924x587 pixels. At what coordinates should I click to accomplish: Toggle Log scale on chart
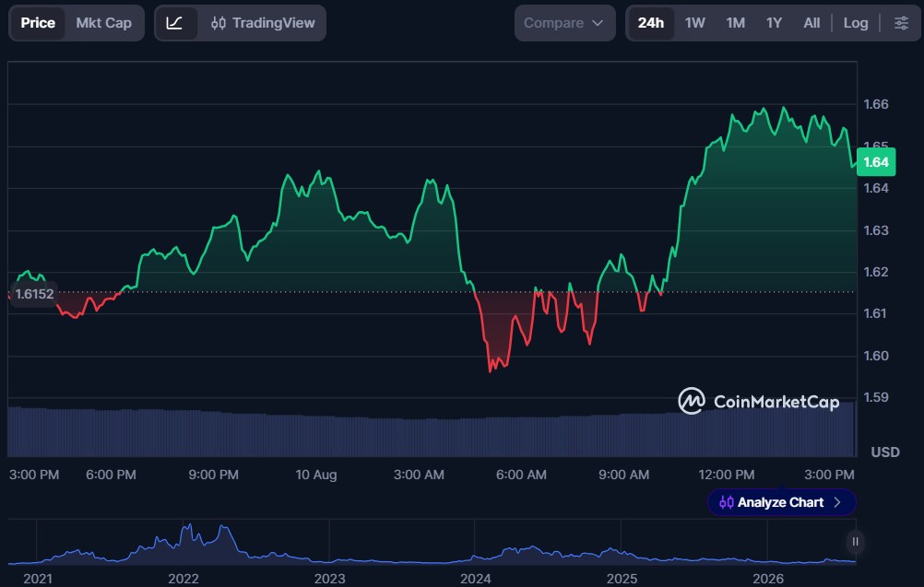click(x=856, y=23)
